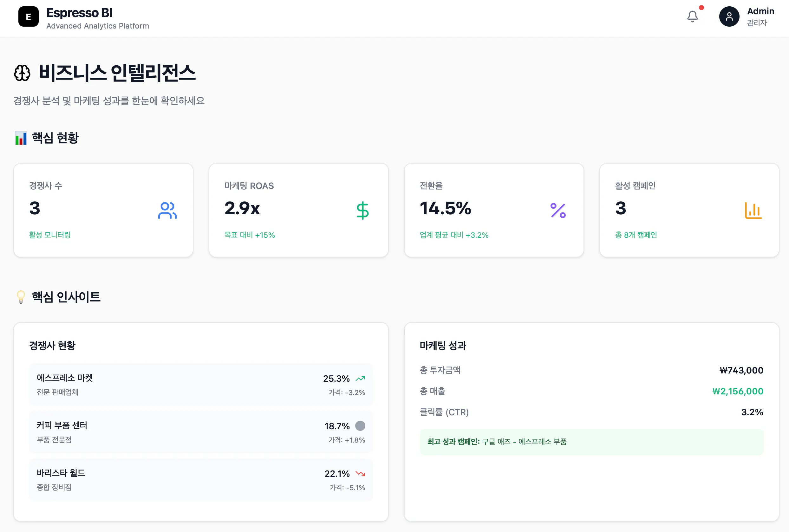Screen dimensions: 789x532
Task: Toggle the 활성 모니터링 status label
Action: coord(50,235)
